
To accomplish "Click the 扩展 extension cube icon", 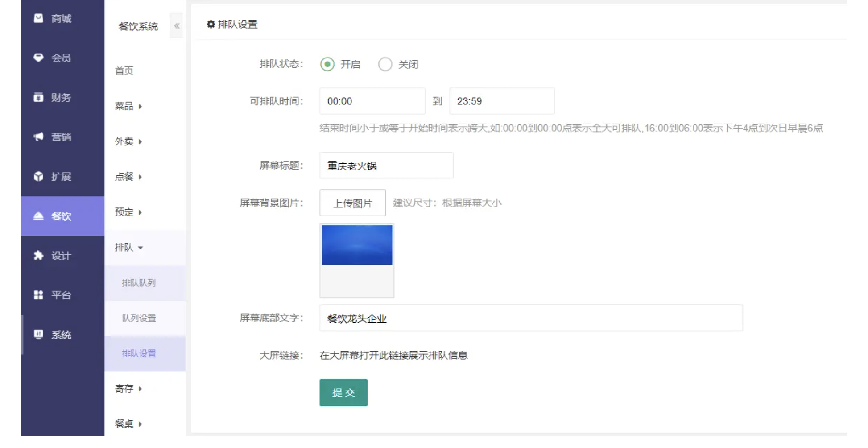I will 39,176.
